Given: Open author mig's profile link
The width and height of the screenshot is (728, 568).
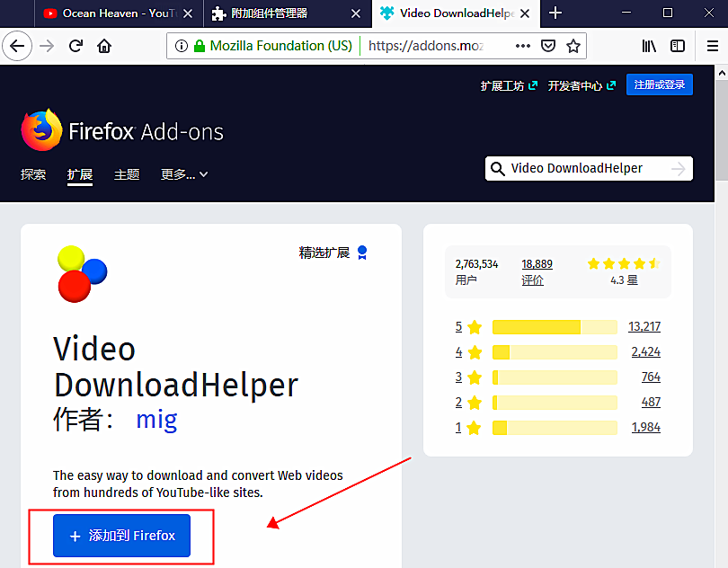Looking at the screenshot, I should 157,420.
